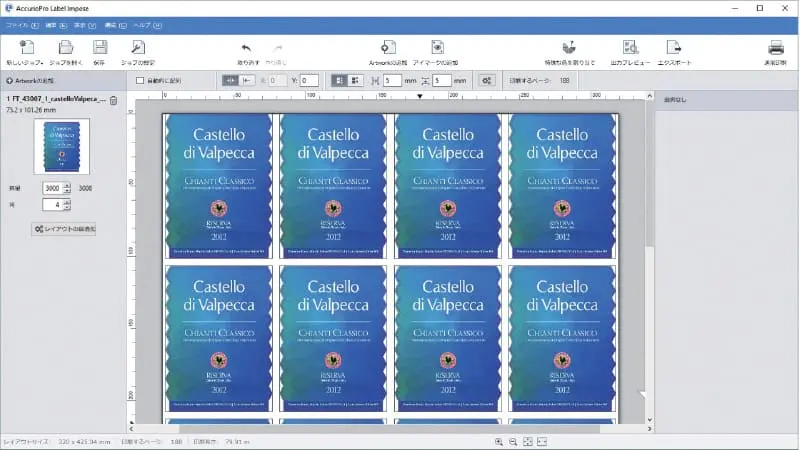Click the zoom in magnifier in status bar
Viewport: 800px width, 450px height.
[498, 441]
